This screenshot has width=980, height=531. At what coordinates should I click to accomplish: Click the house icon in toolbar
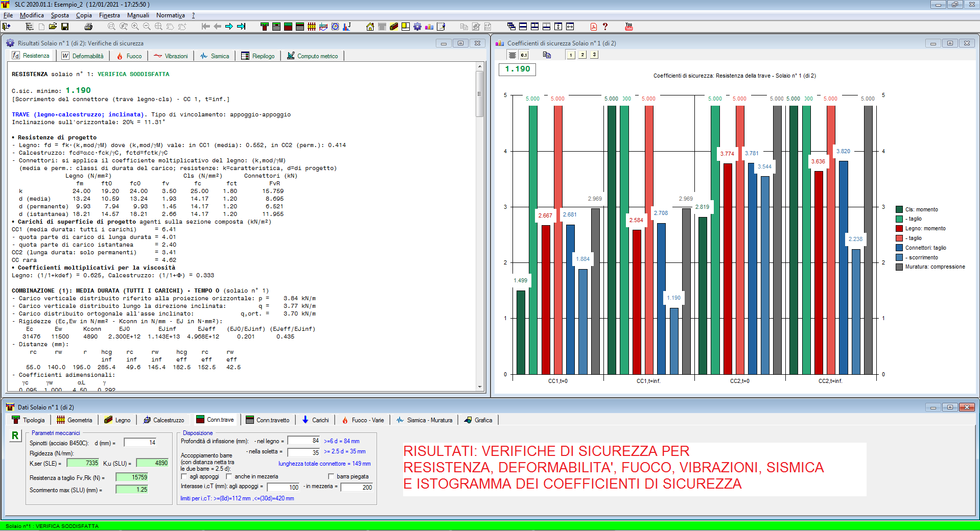pyautogui.click(x=370, y=27)
